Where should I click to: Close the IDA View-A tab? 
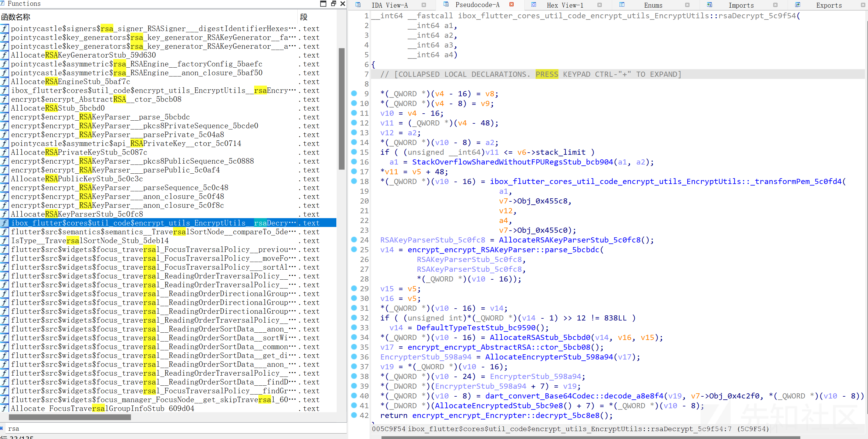click(424, 5)
